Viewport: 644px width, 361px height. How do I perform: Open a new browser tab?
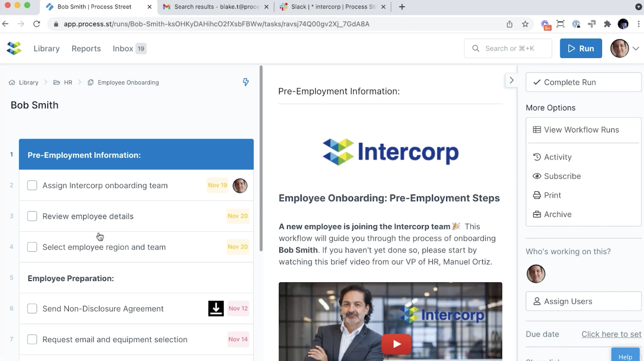[x=402, y=7]
